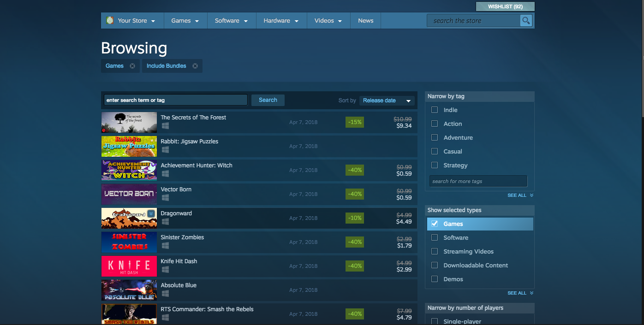This screenshot has height=325, width=644.
Task: Click the Windows icon under The Secrets of The Forest
Action: 165,126
